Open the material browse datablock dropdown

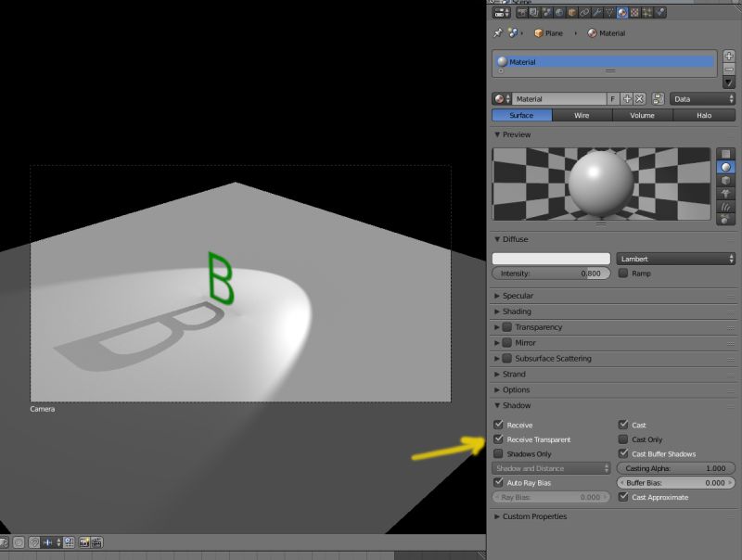pyautogui.click(x=502, y=99)
